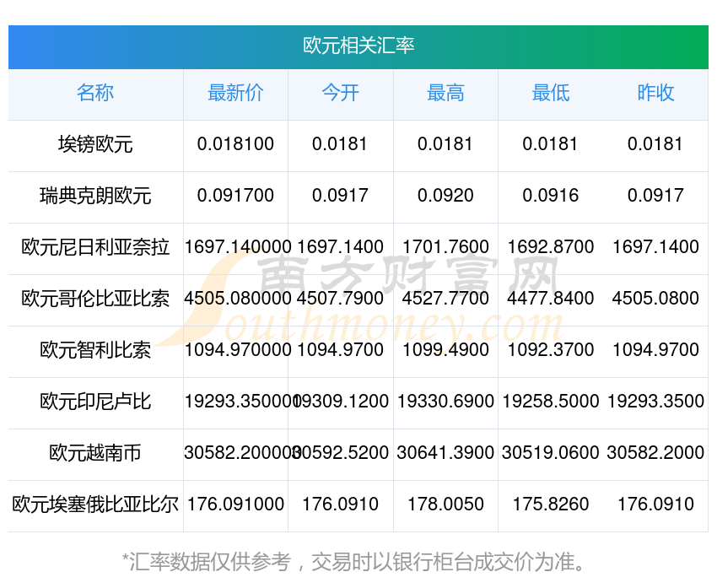Click the 欧元埃塞俄比亚比尔 currency name

point(95,504)
